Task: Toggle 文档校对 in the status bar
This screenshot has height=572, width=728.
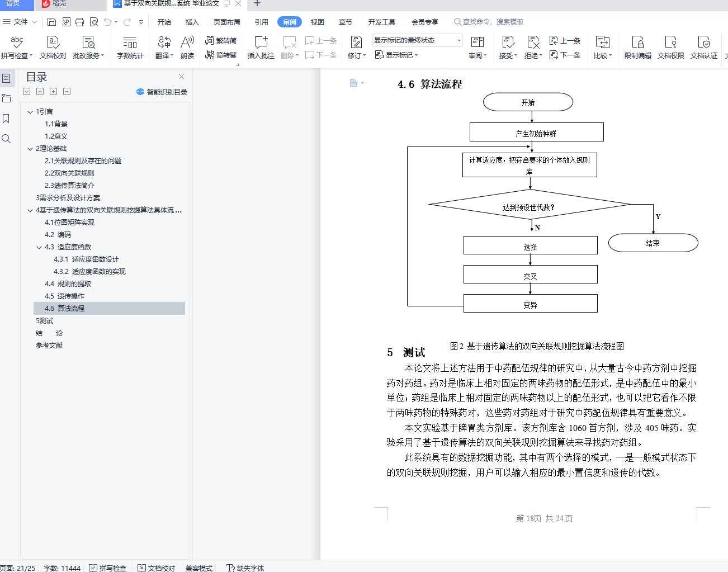Action: click(157, 568)
